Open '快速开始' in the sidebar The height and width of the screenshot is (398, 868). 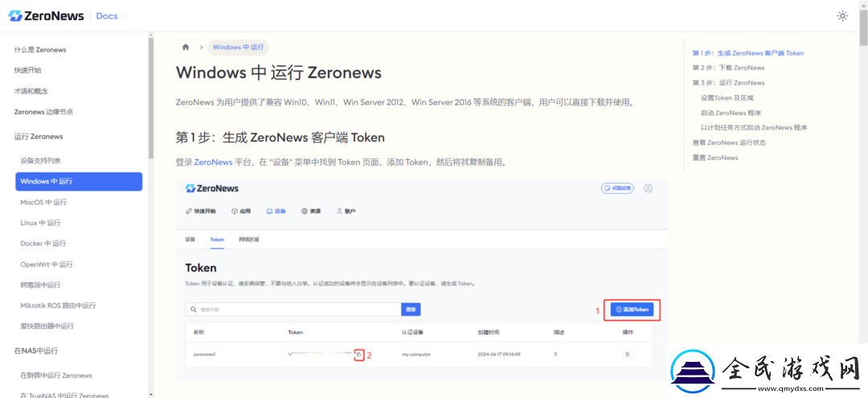tap(27, 70)
